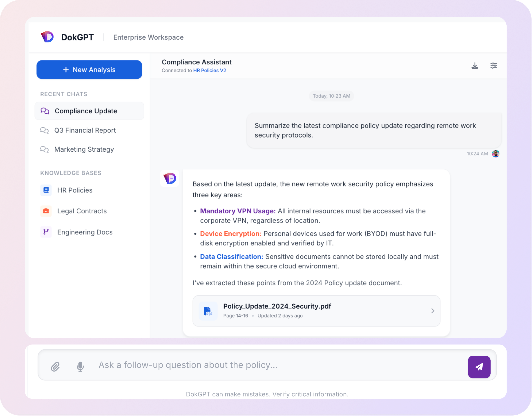Click the PDF file icon in attachment card
This screenshot has width=532, height=416.
point(208,311)
